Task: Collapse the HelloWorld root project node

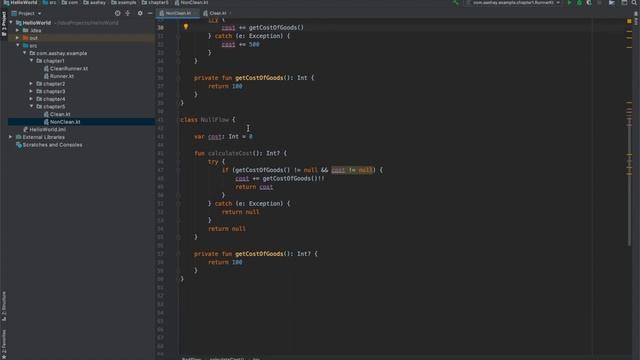Action: (x=11, y=23)
